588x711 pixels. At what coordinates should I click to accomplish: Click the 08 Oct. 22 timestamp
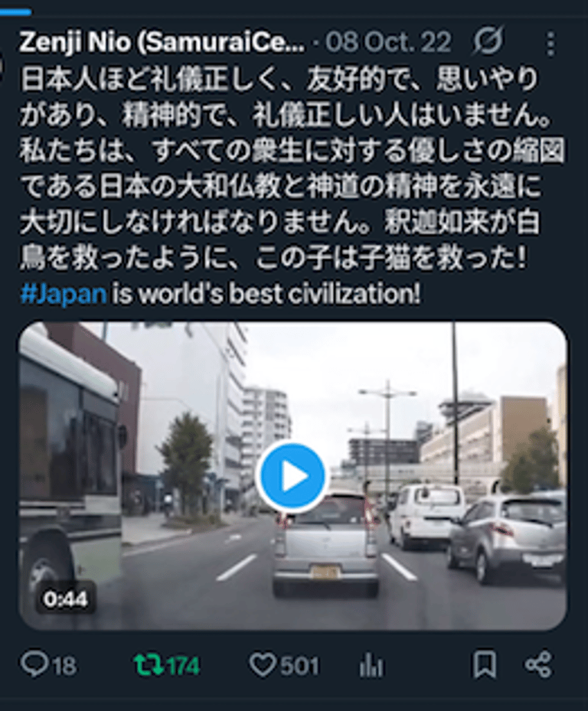pyautogui.click(x=388, y=42)
